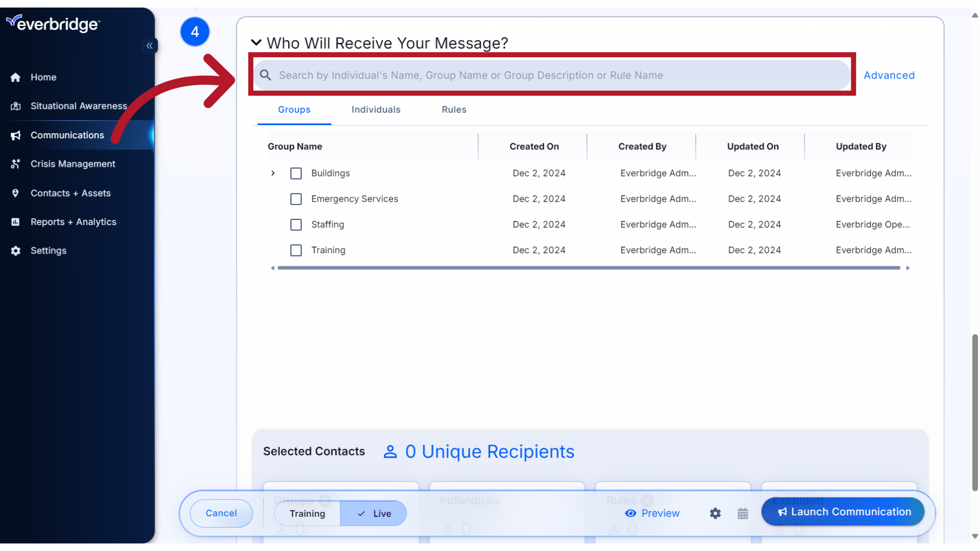Select the Contacts + Assets location icon
Viewport: 980px width, 551px height.
click(x=15, y=193)
